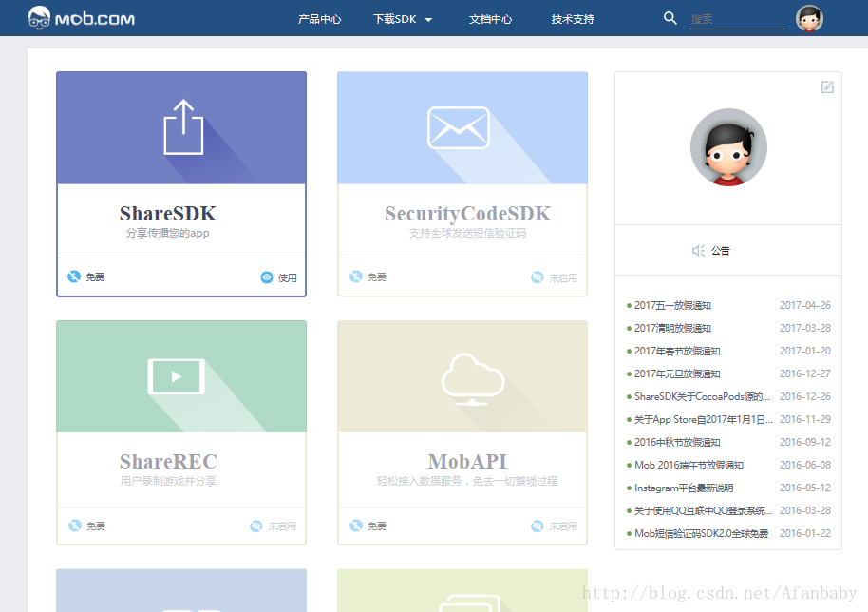The height and width of the screenshot is (612, 868).
Task: Open the 关于App Store自2017年1月1日 announcement
Action: click(704, 419)
